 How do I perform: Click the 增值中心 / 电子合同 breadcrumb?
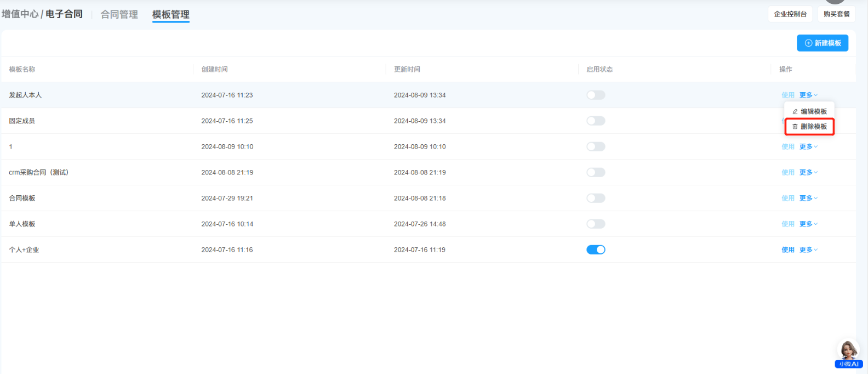pos(42,14)
